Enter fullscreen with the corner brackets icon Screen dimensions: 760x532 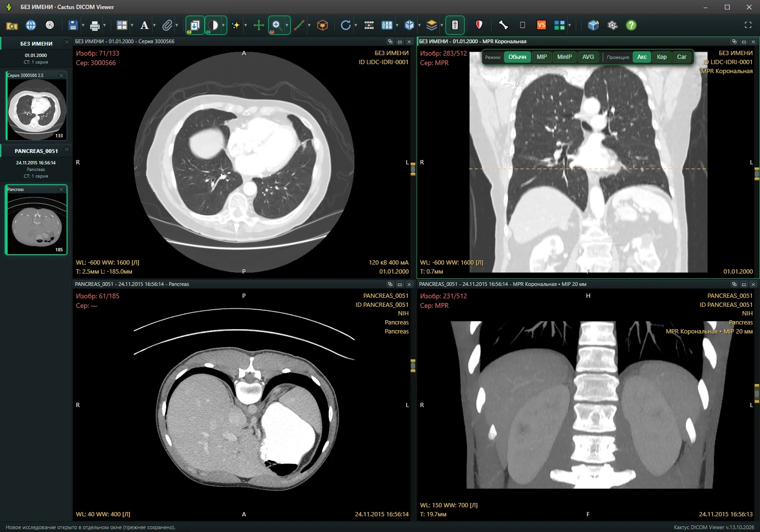748,25
